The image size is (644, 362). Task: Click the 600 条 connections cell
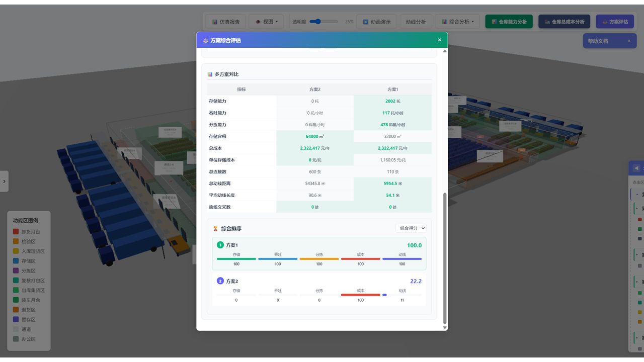[x=315, y=171]
